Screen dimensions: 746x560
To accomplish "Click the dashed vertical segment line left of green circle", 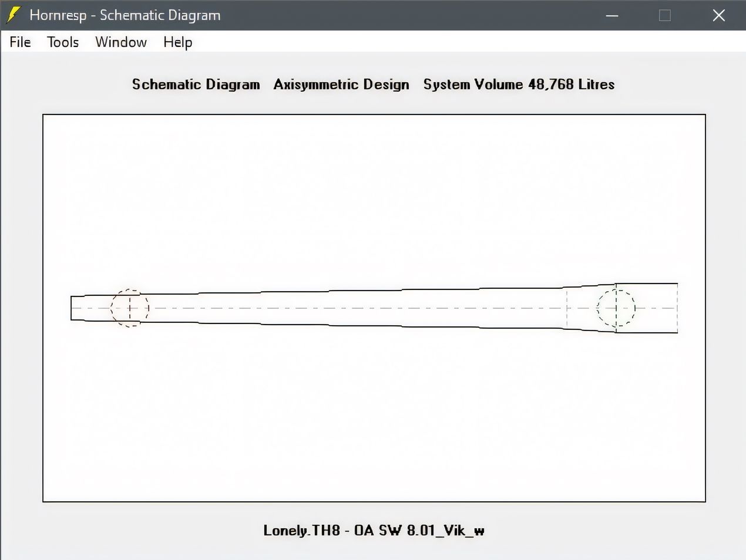I will [567, 308].
